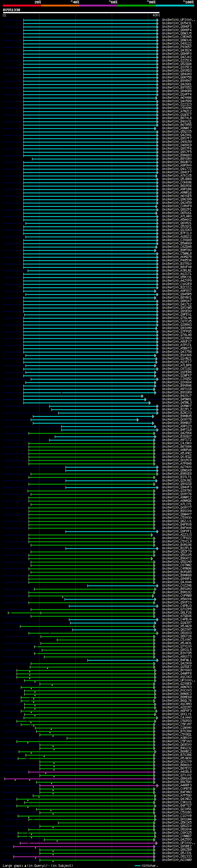Click the query end position 430
This screenshot has height=868, width=197.
155,15
